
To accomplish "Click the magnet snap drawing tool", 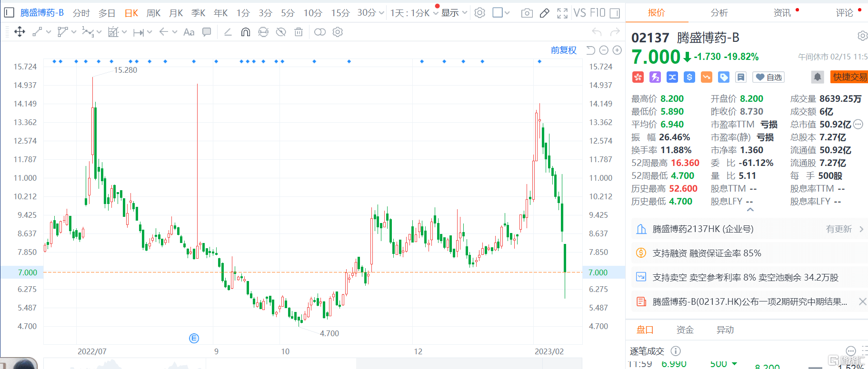I will pos(246,32).
